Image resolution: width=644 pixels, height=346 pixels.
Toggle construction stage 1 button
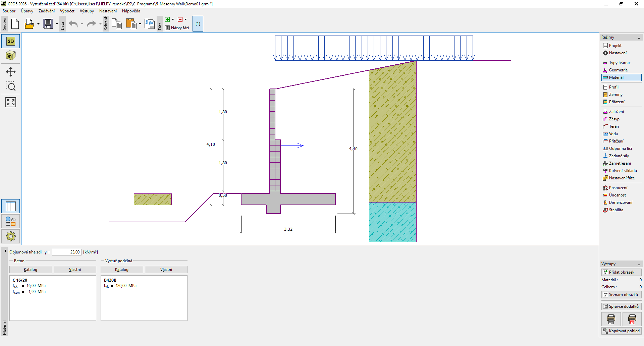(198, 24)
